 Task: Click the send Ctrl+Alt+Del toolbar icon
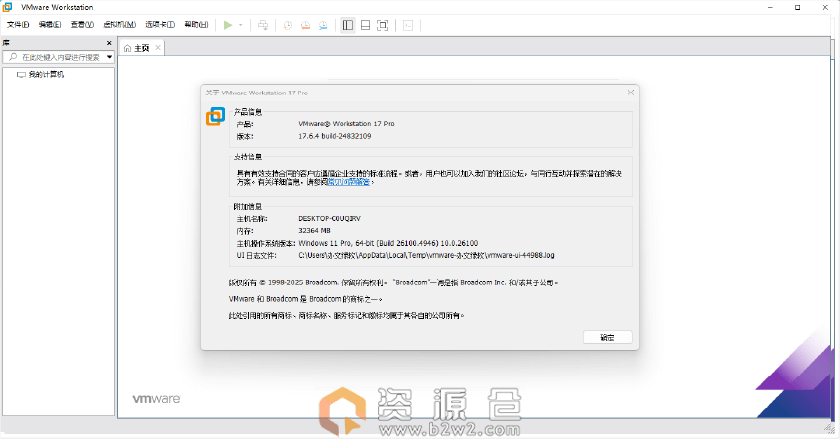pyautogui.click(x=263, y=24)
